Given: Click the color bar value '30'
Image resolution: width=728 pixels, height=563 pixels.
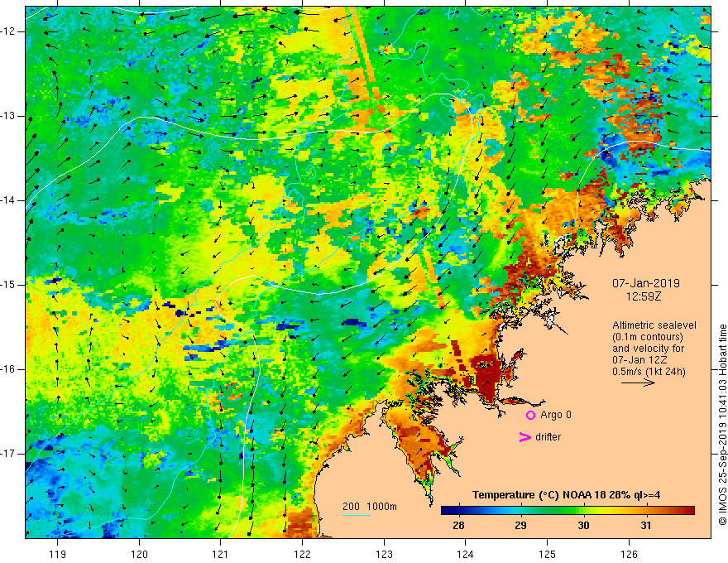Looking at the screenshot, I should pos(583,526).
